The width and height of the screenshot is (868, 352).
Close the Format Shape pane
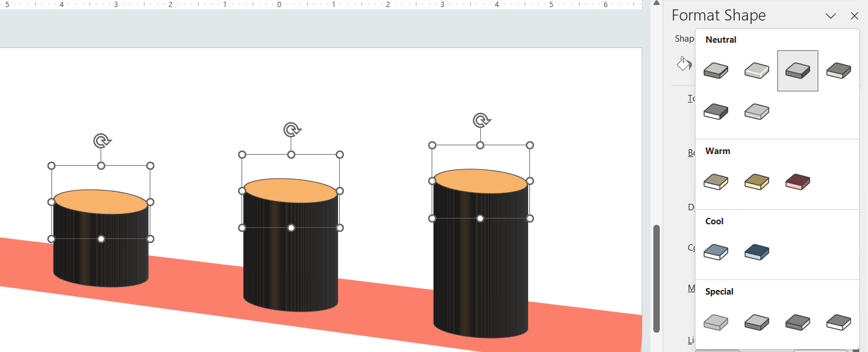(x=855, y=16)
